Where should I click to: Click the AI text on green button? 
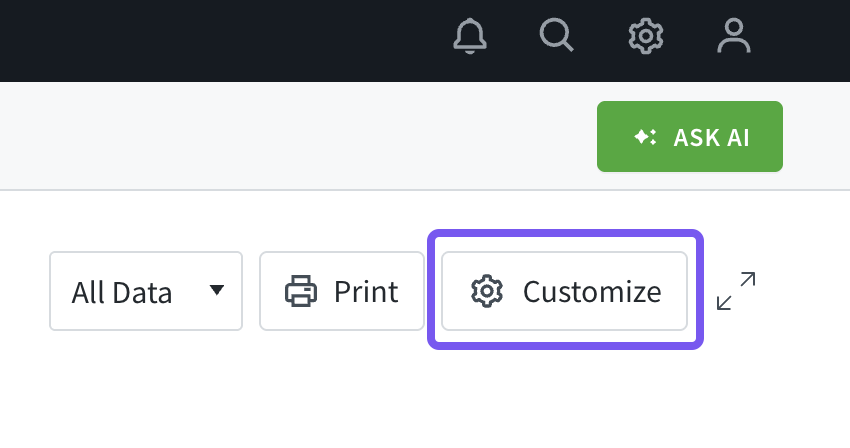coord(738,137)
